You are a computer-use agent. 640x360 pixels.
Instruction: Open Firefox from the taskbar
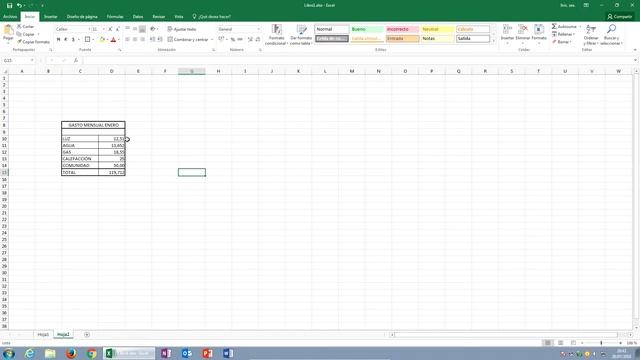(x=71, y=353)
